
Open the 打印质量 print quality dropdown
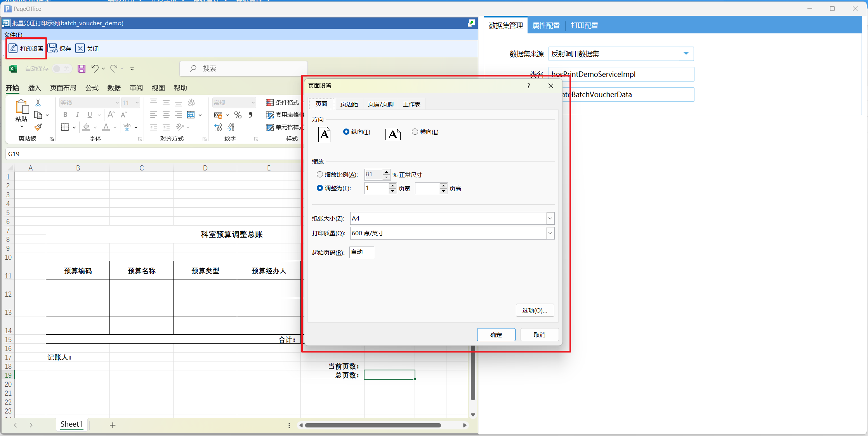(550, 233)
